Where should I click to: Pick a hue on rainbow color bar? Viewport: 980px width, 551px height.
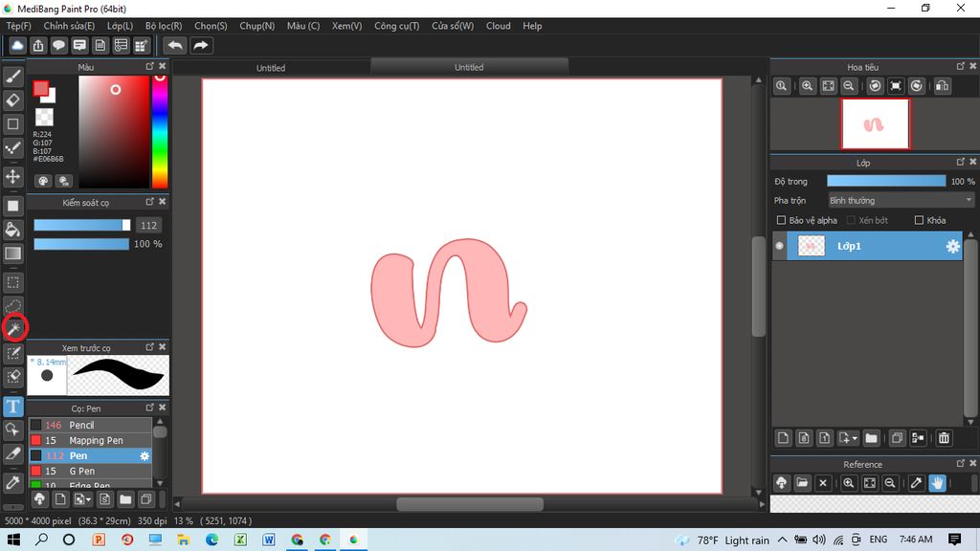[160, 132]
